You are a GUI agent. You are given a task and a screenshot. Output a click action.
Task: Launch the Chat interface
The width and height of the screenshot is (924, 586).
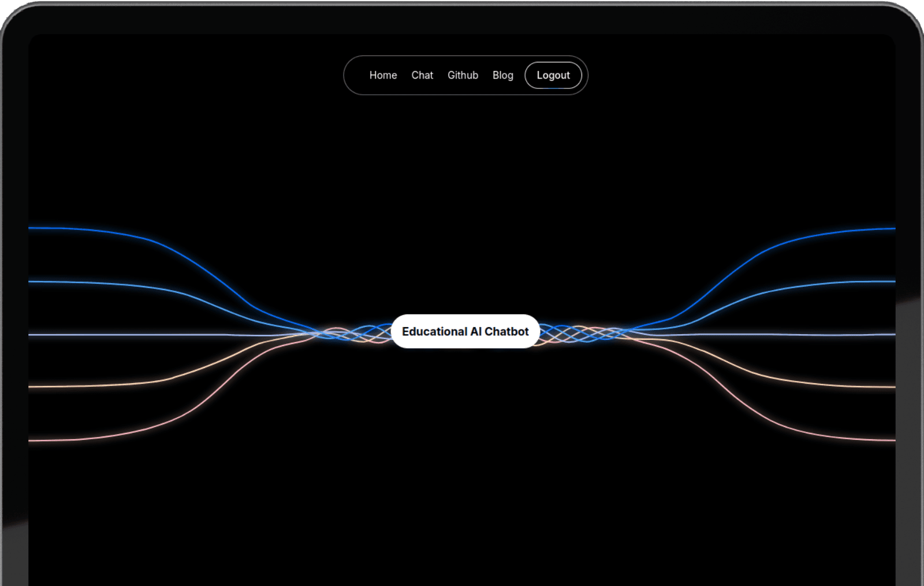point(422,75)
